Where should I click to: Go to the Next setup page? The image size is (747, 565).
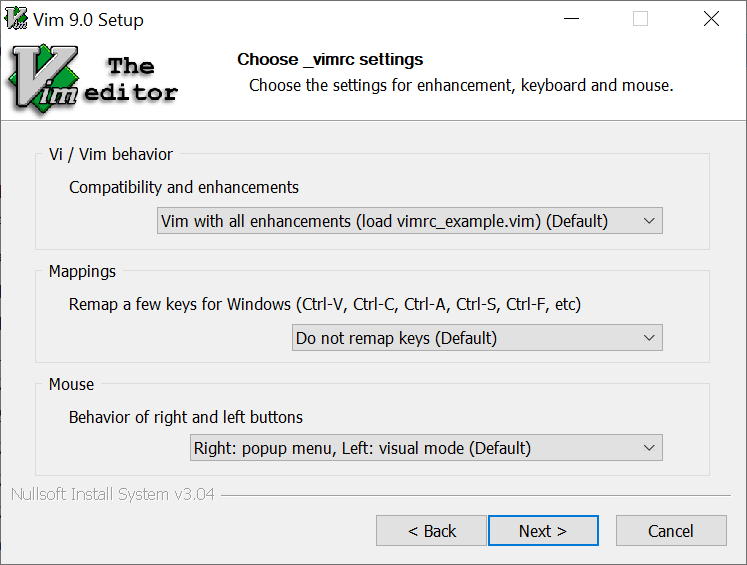[x=543, y=531]
